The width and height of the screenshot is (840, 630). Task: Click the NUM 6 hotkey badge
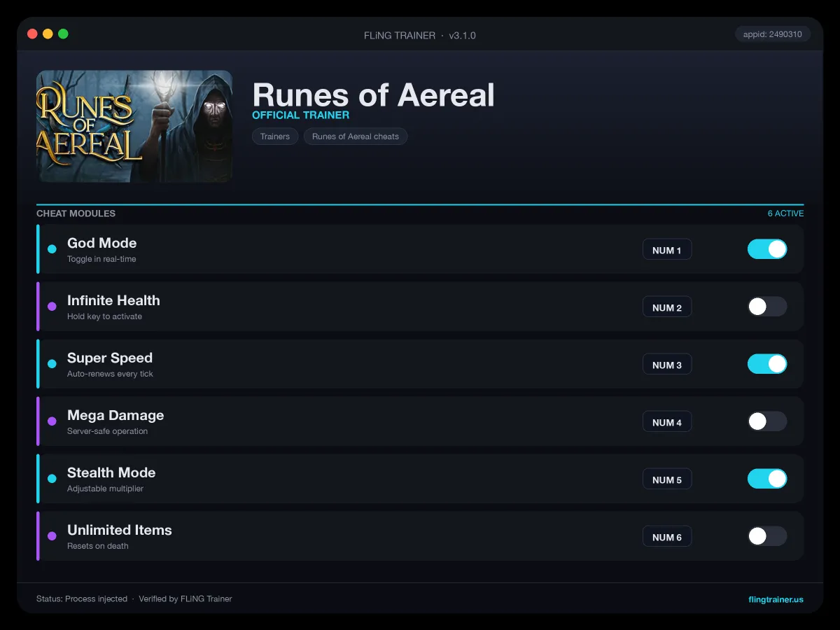667,537
